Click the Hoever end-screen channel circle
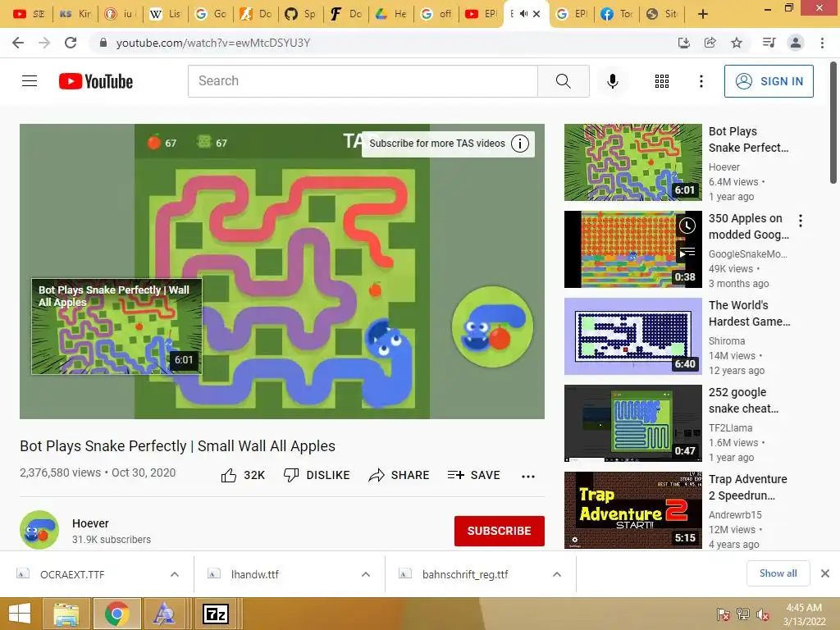840x630 pixels. pos(492,326)
